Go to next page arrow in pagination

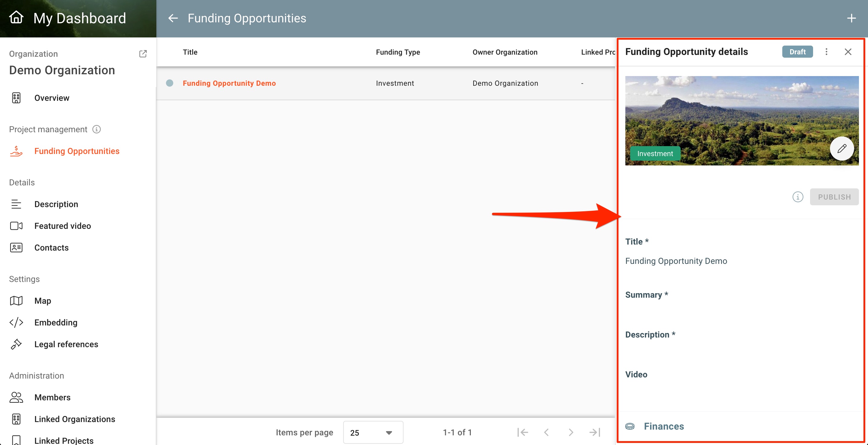point(570,433)
